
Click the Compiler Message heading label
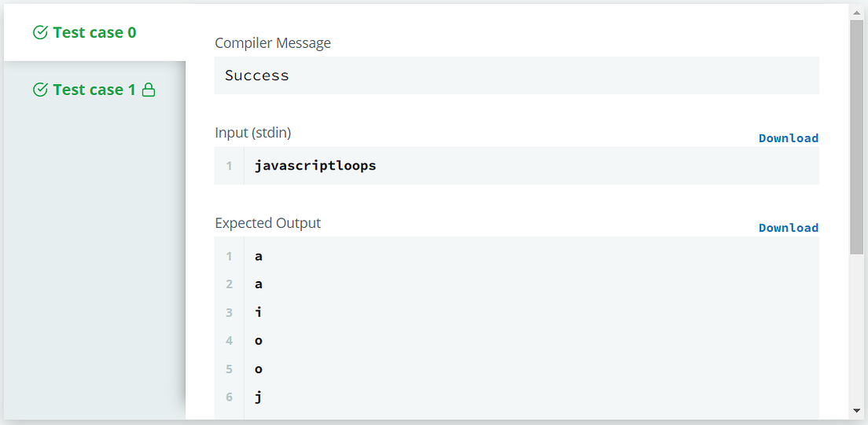coord(273,42)
